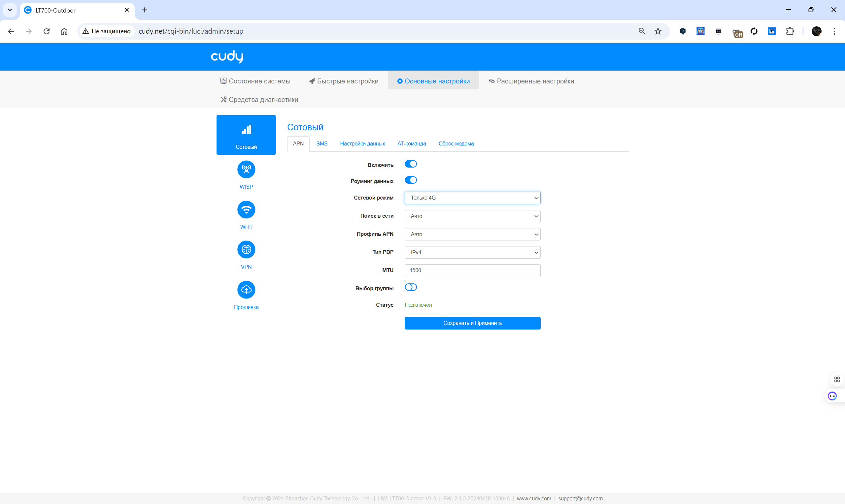
Task: Open the Сброс модема tab
Action: pos(456,144)
